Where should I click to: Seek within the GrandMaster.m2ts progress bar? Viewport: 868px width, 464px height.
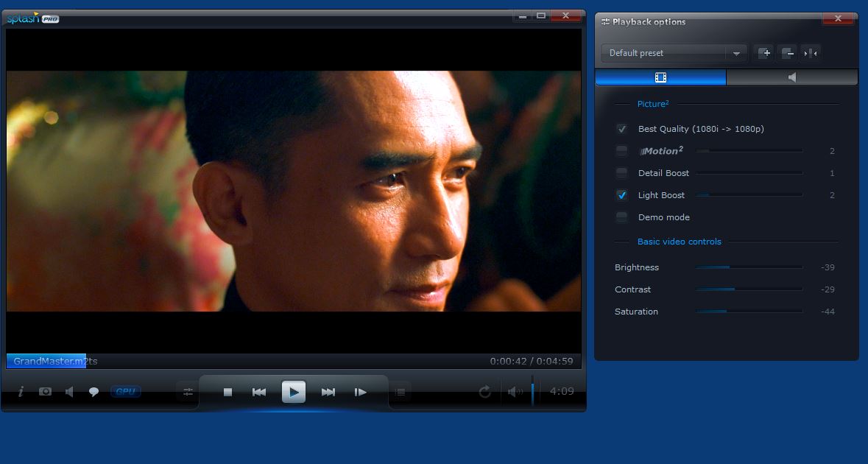click(x=294, y=361)
